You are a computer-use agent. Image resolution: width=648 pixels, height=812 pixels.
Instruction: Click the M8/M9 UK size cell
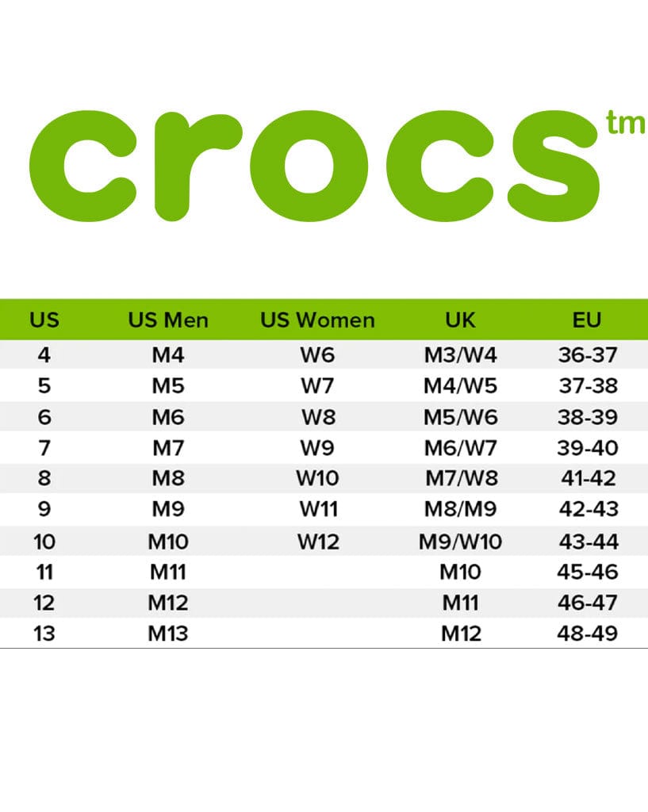[x=461, y=509]
